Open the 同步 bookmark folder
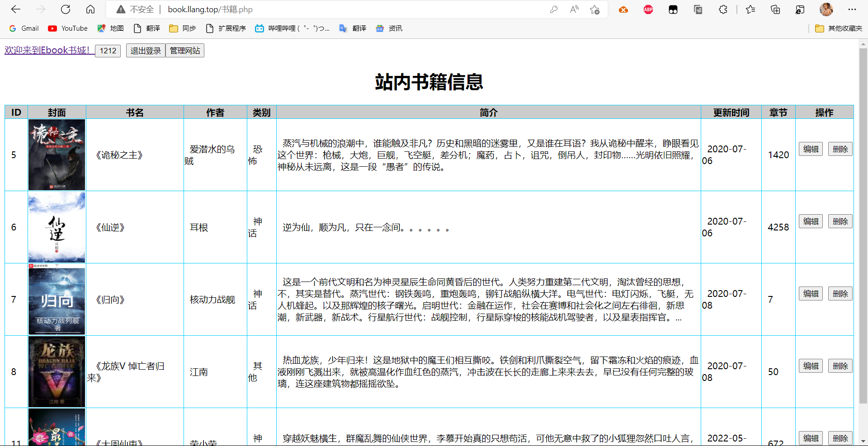The width and height of the screenshot is (868, 446). 183,28
